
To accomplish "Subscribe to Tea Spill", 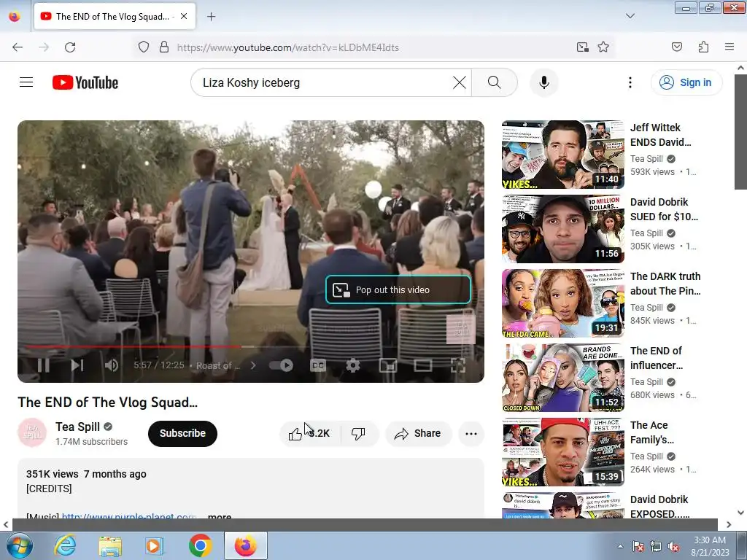I will pos(182,433).
